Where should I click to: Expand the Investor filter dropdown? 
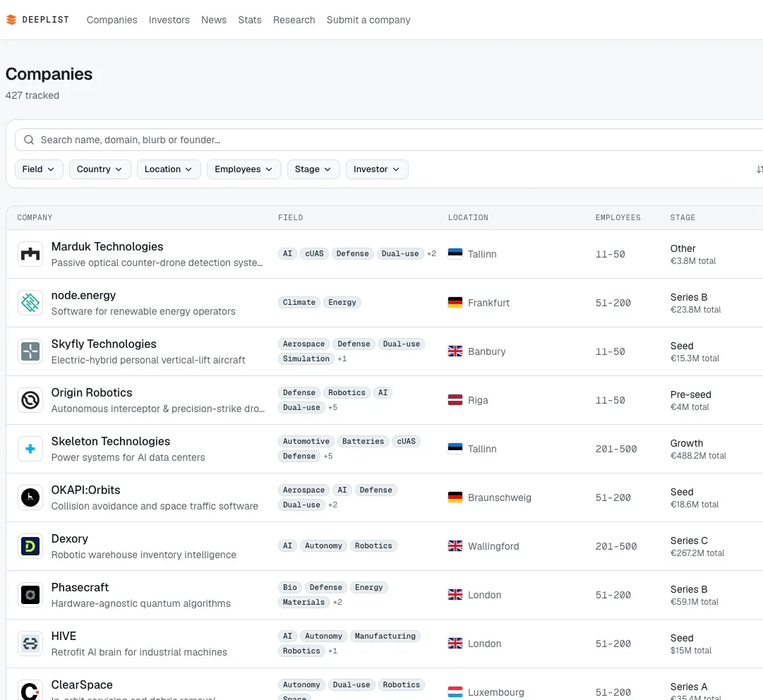(x=377, y=169)
